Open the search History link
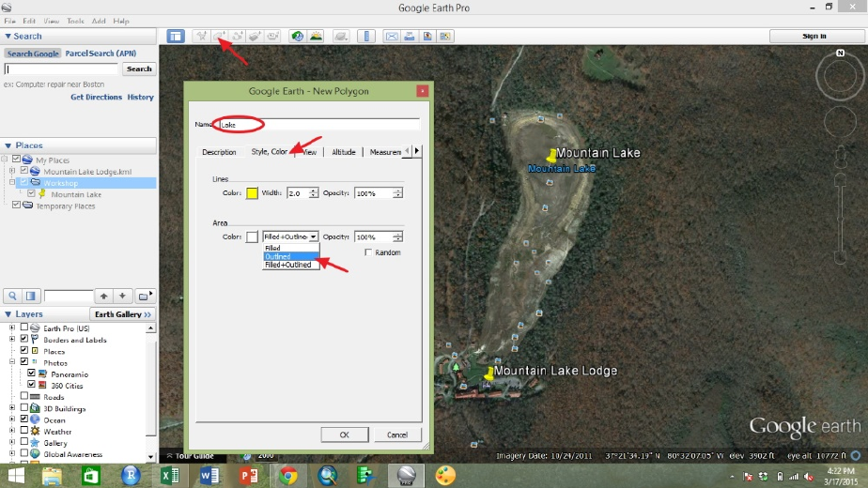Viewport: 868px width, 488px height. [141, 97]
